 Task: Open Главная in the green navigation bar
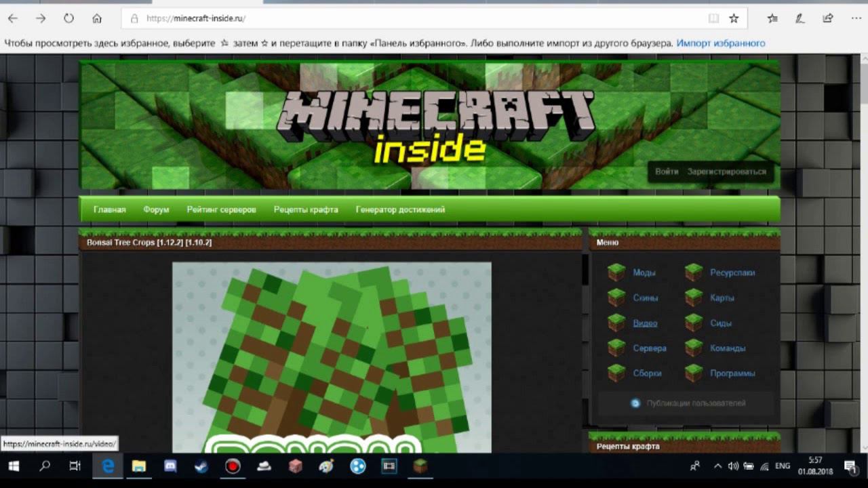click(110, 209)
